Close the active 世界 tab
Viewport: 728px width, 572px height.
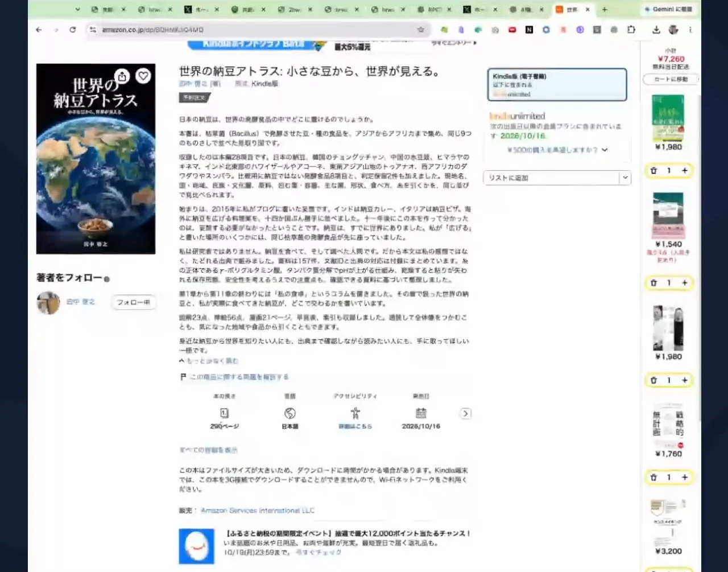click(588, 10)
